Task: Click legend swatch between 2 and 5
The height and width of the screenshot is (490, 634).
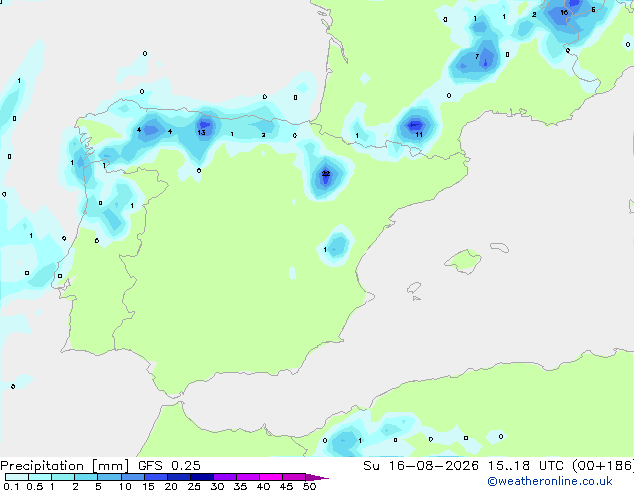Action: pyautogui.click(x=86, y=477)
